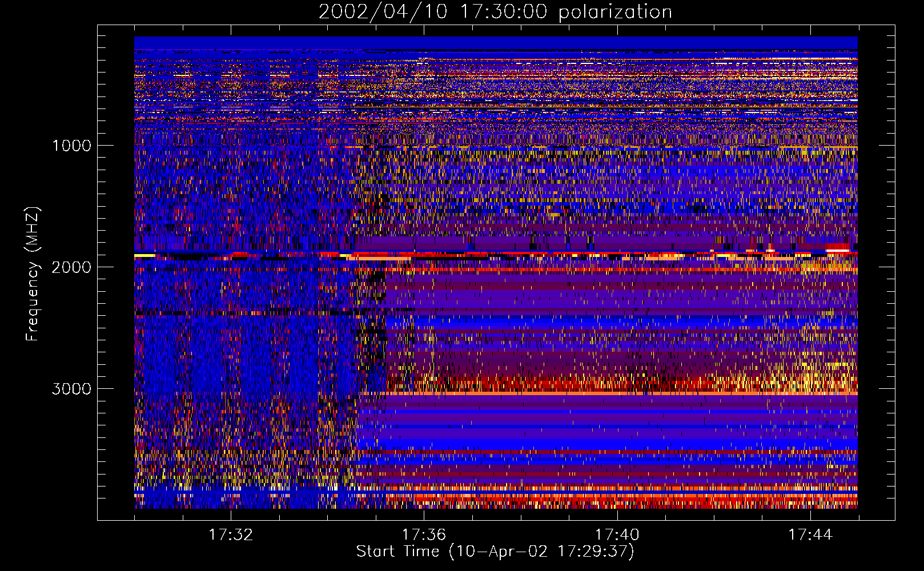Click the 'Frequency (MHZ)' axis title
This screenshot has width=924, height=571.
point(33,274)
